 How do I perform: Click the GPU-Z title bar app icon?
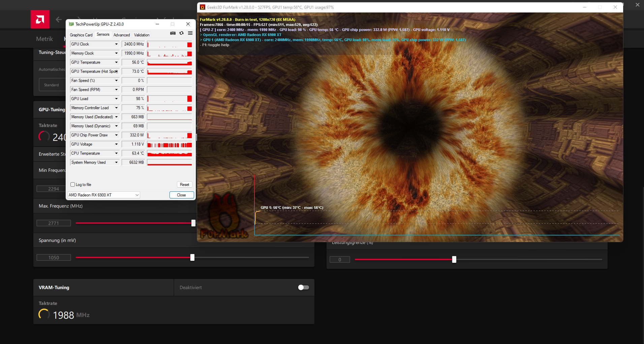pyautogui.click(x=71, y=24)
